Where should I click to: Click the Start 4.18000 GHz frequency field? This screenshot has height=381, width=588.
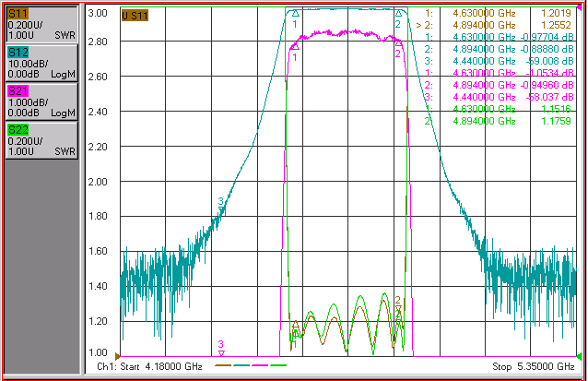point(149,366)
